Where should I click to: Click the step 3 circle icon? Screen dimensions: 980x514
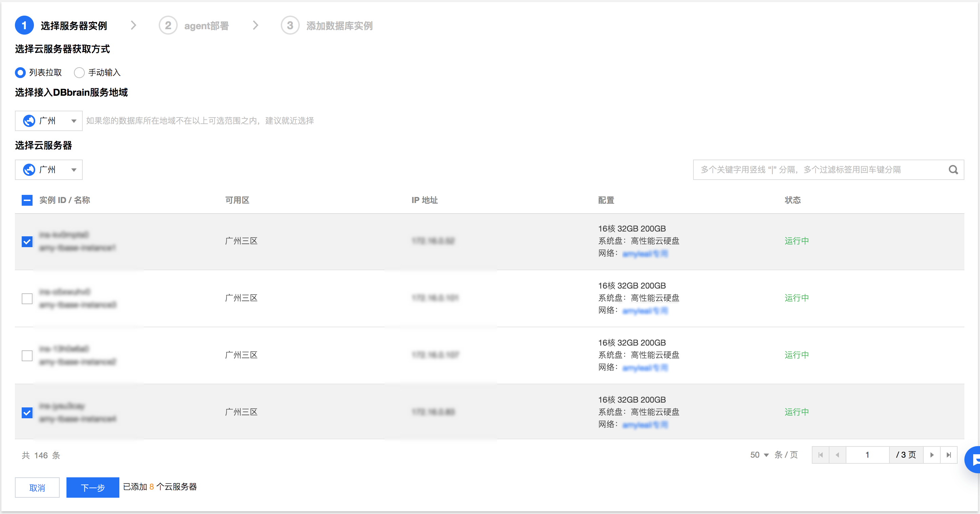[290, 25]
